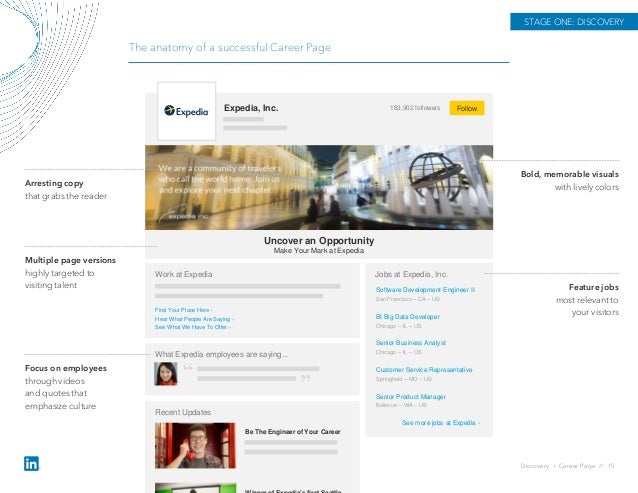Click Hear What People Are Saying link
Screen dimensions: 638x493
(x=194, y=319)
